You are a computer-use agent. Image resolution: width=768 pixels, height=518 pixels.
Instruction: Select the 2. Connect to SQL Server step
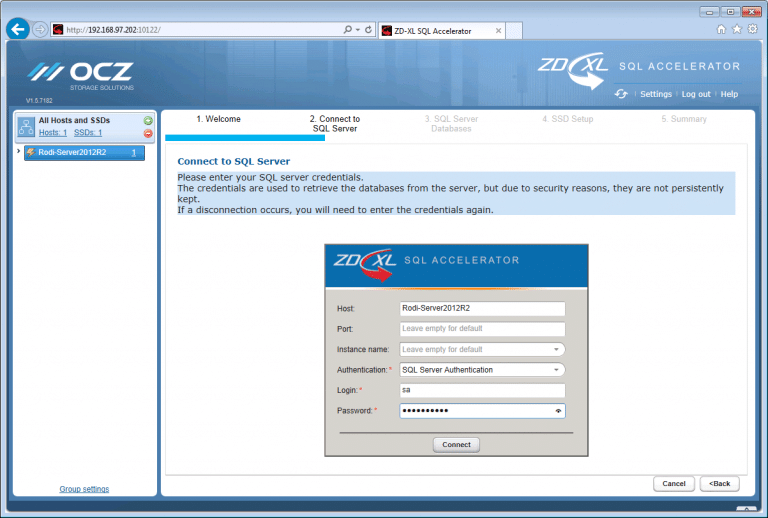335,124
